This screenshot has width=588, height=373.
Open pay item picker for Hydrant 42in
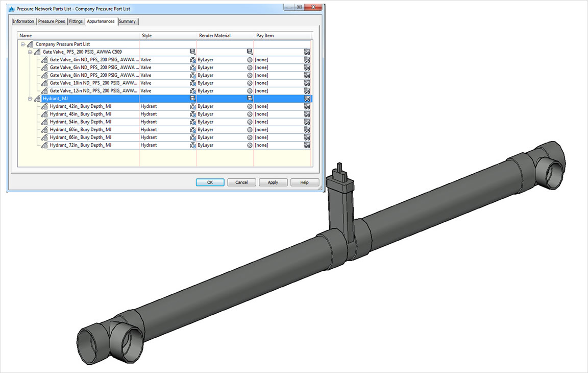tap(307, 107)
